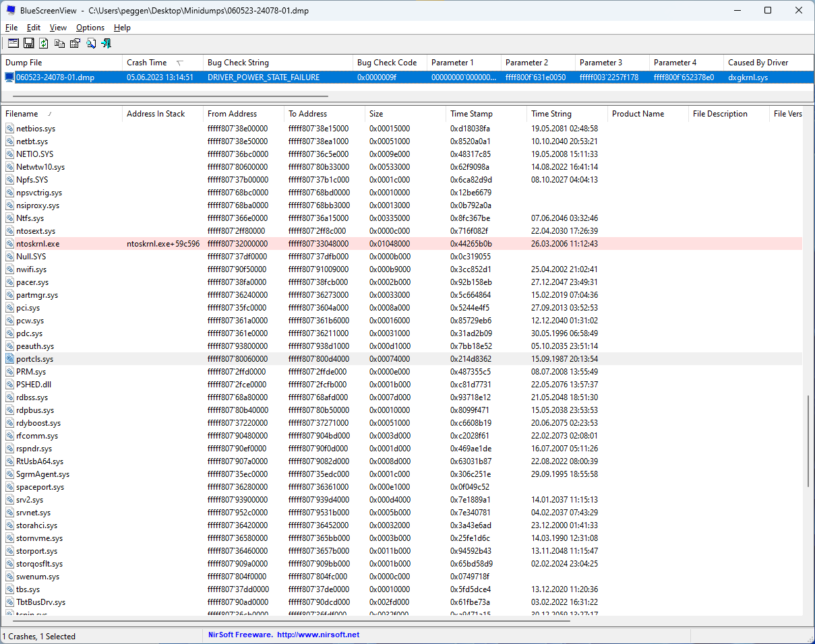Select the portcls.sys row
The image size is (815, 644).
(x=402, y=359)
